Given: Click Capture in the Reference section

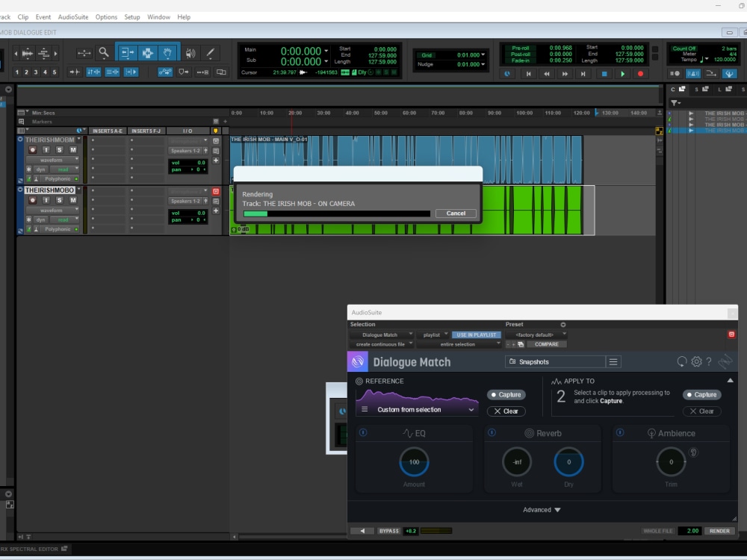Looking at the screenshot, I should (506, 395).
